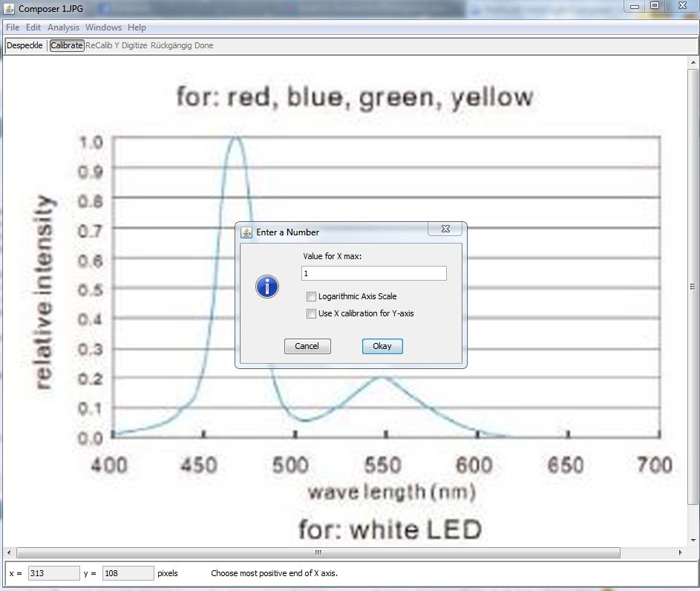Viewport: 700px width, 591px height.
Task: Click the Value for X max input field
Action: click(374, 273)
